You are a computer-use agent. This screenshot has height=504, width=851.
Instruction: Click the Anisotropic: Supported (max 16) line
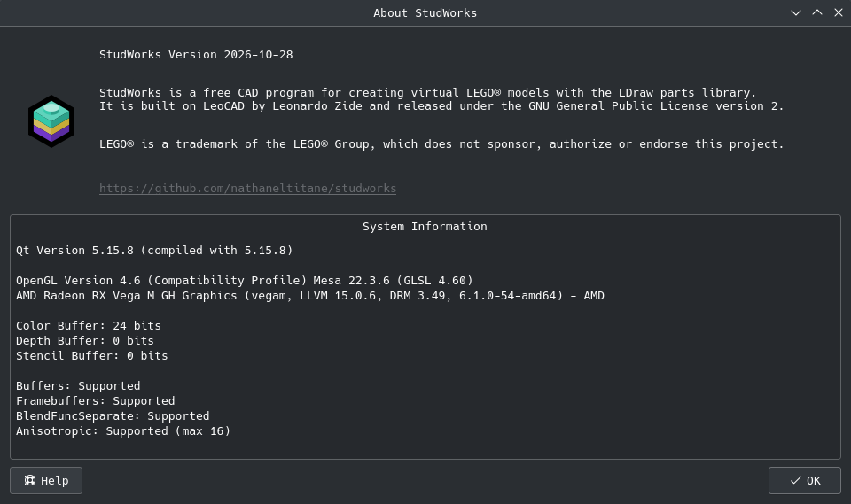tap(123, 431)
